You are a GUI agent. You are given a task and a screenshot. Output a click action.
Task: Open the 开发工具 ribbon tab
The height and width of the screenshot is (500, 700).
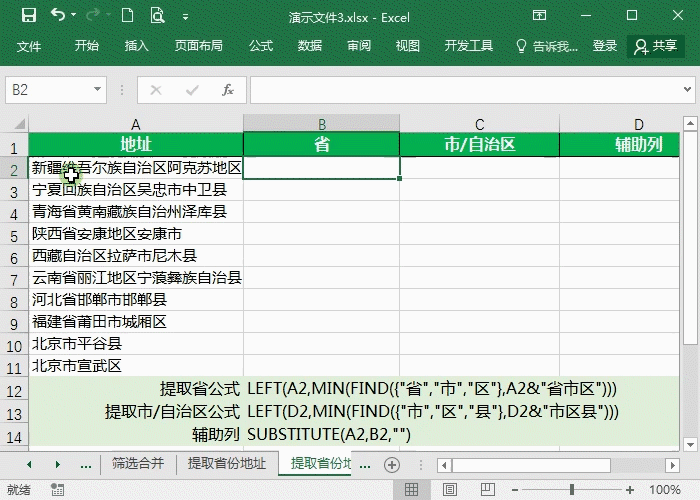tap(469, 46)
